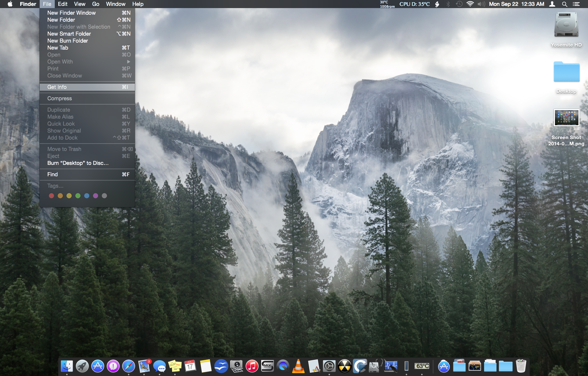Select the Yosemite HD drive icon

(566, 25)
